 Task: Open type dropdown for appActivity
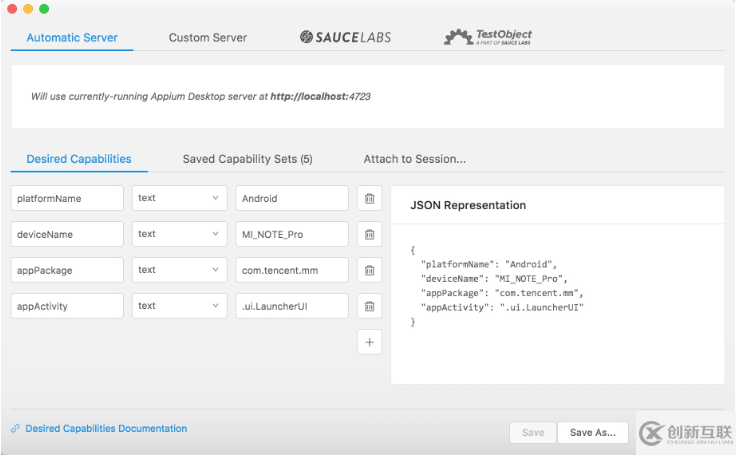[178, 306]
